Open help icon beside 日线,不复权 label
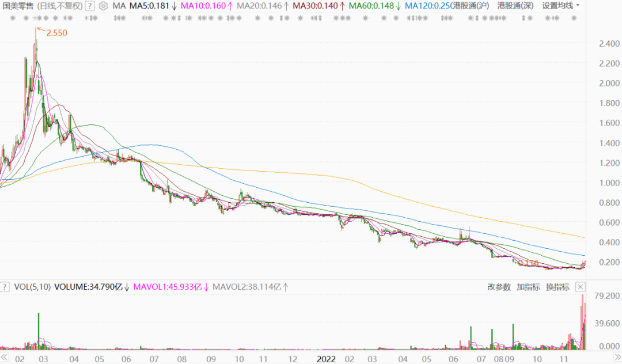This screenshot has width=622, height=364. [x=90, y=6]
